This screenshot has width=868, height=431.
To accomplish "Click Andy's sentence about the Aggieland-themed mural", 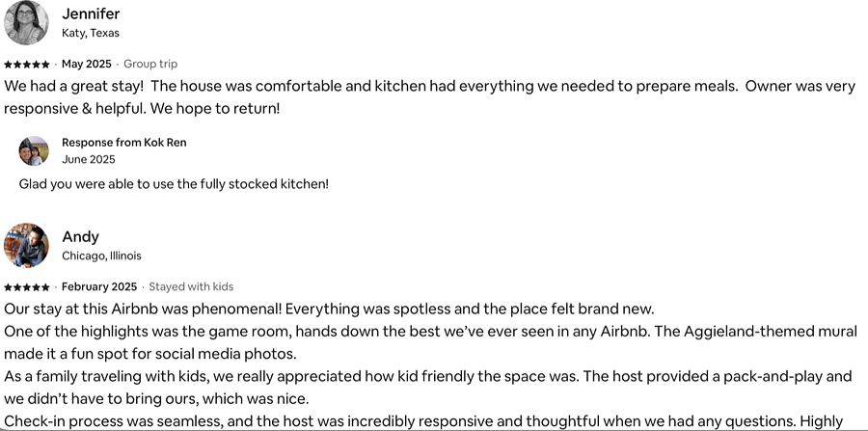I will 431,342.
